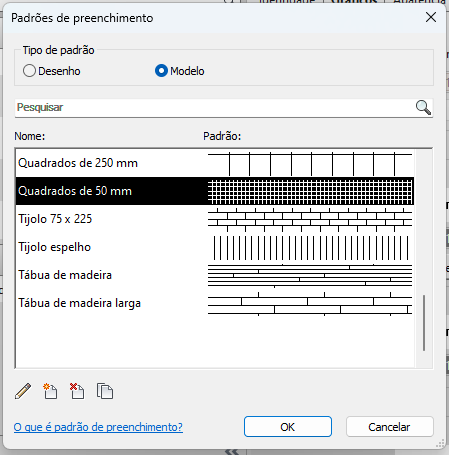Select Quadrados de 50 mm pattern
Image resolution: width=449 pixels, height=455 pixels.
[x=215, y=191]
